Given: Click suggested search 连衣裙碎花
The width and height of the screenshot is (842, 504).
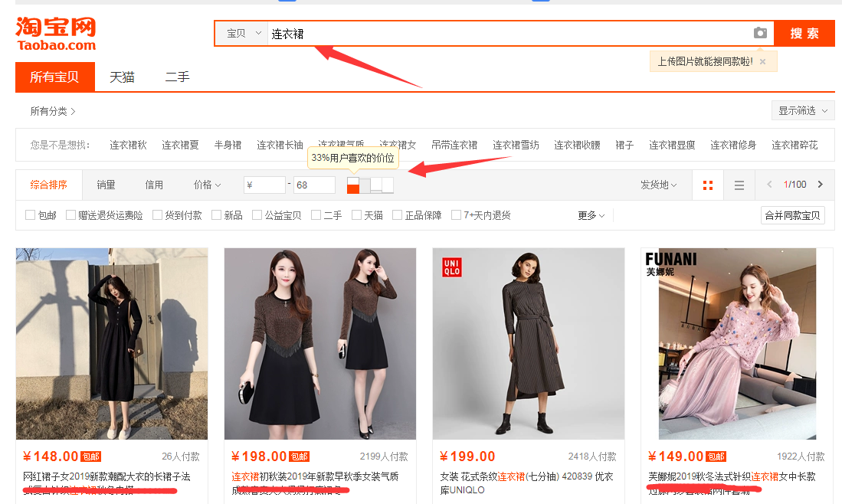Looking at the screenshot, I should click(794, 145).
